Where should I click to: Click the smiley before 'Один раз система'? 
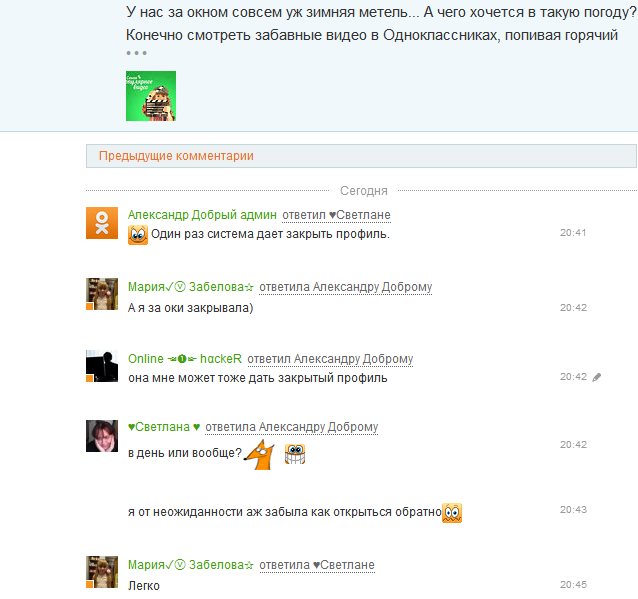pyautogui.click(x=138, y=235)
